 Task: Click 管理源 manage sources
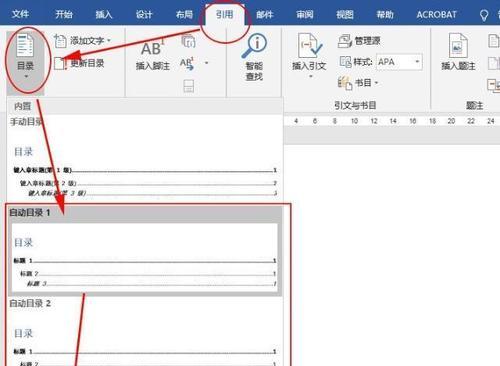pos(359,41)
